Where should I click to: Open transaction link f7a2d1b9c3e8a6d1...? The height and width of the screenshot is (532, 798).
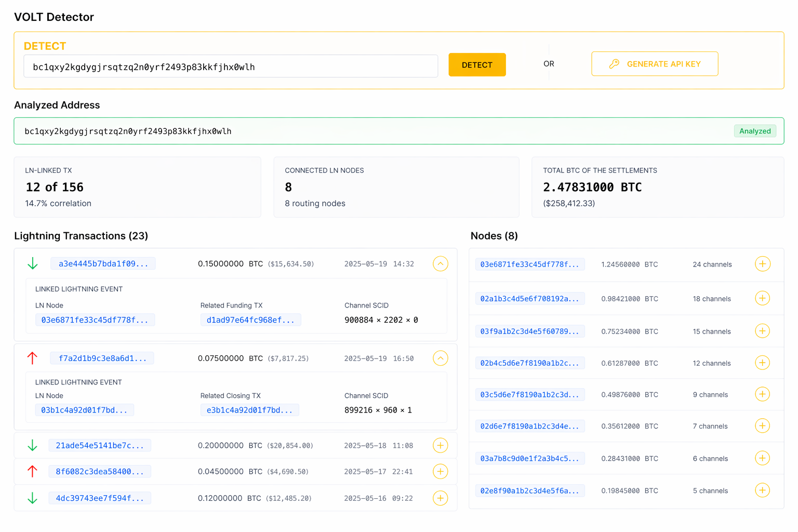[x=102, y=358]
